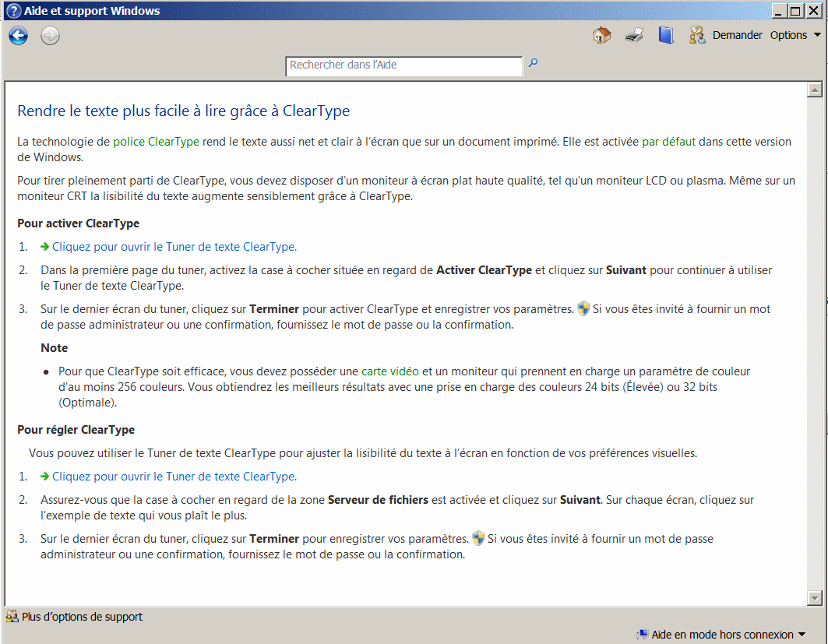The width and height of the screenshot is (828, 644).
Task: Click the greyed-out Forward arrow button
Action: 50,36
